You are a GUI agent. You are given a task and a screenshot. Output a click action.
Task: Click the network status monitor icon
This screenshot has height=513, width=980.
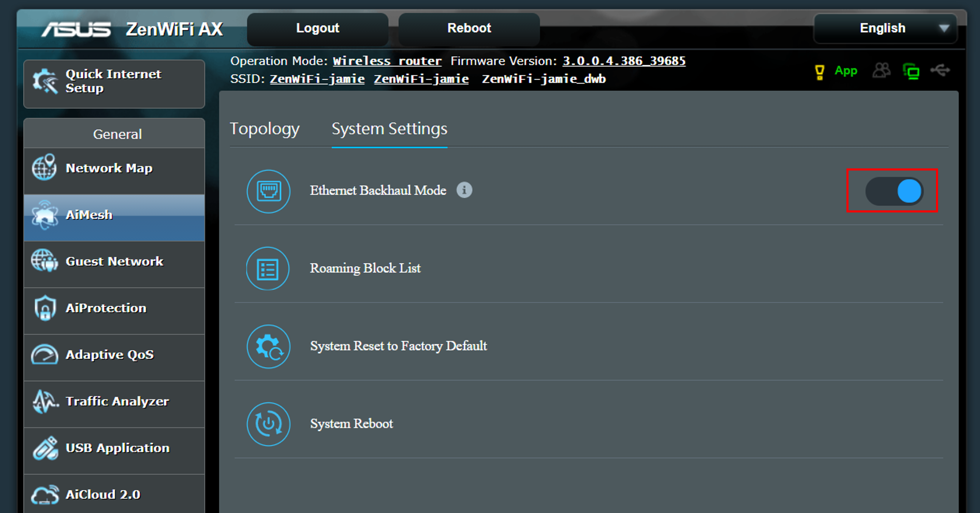(x=911, y=71)
